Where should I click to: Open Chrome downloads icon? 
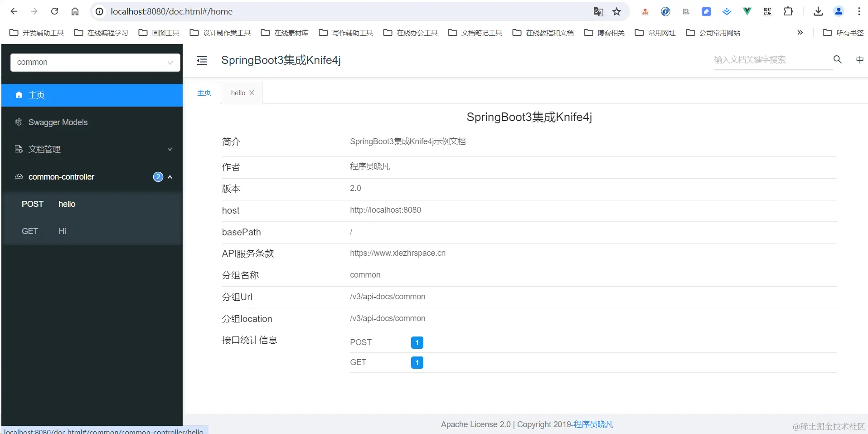tap(818, 11)
